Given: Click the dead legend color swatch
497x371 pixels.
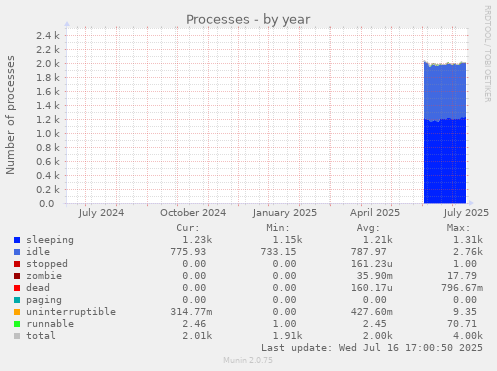Looking at the screenshot, I should [x=17, y=288].
